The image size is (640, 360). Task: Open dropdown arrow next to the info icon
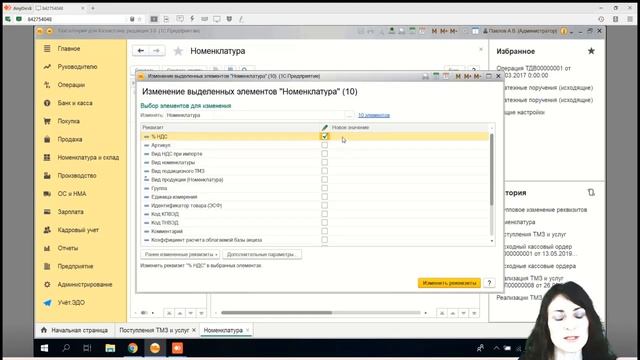click(x=571, y=31)
